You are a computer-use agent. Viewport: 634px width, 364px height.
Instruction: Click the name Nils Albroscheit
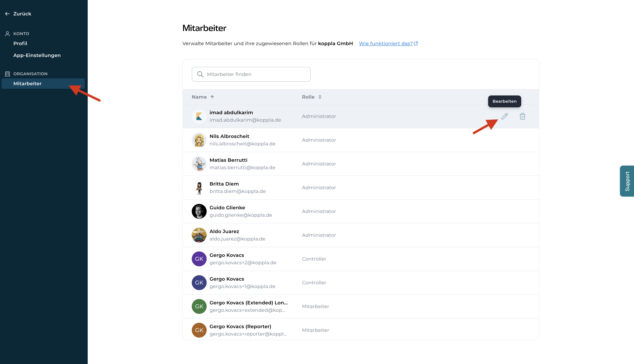coord(229,136)
